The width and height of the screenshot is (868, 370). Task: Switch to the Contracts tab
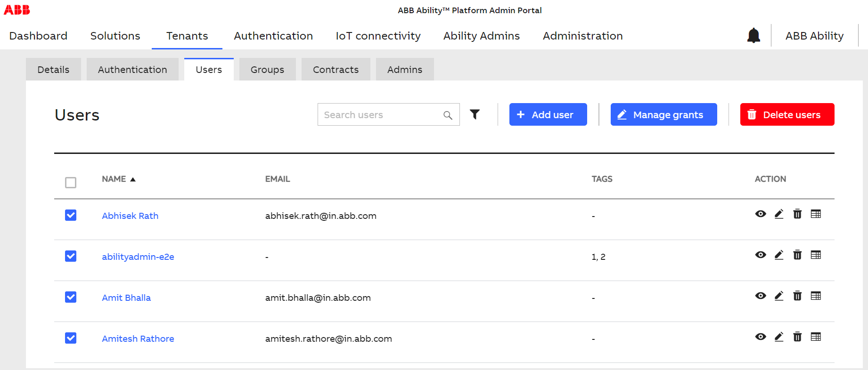click(x=336, y=69)
